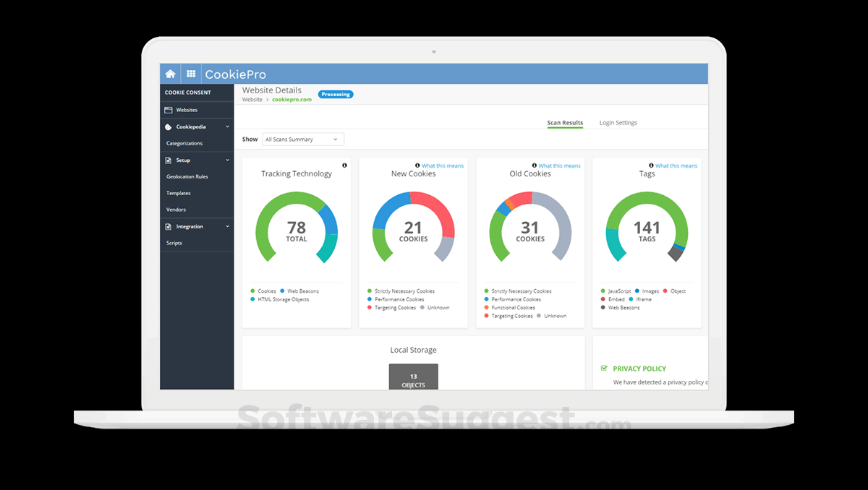
Task: Click info icon beside Tags What this means
Action: [x=651, y=166]
